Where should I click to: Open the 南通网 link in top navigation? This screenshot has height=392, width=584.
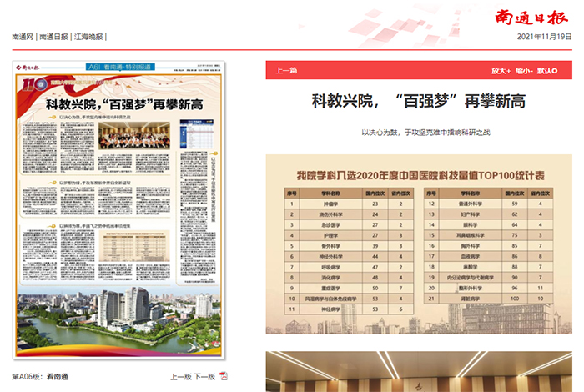coord(23,37)
